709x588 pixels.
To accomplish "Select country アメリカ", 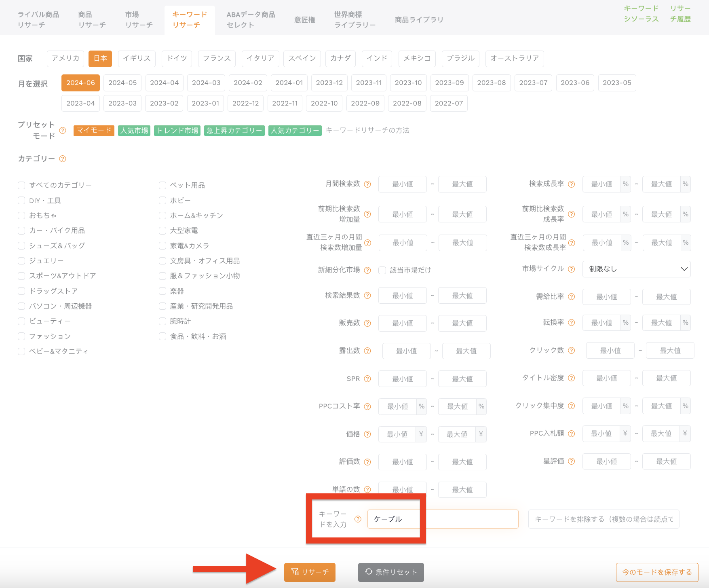I will point(65,58).
